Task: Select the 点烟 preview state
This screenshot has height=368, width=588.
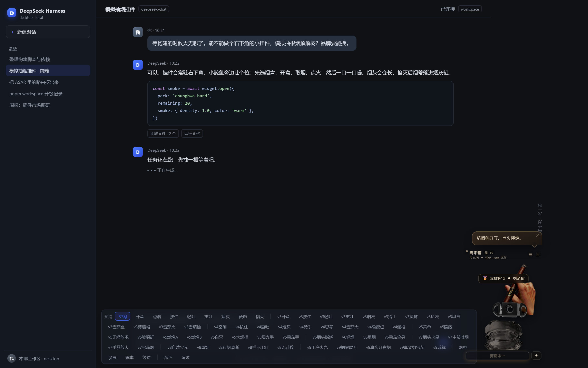Action: pyautogui.click(x=157, y=316)
